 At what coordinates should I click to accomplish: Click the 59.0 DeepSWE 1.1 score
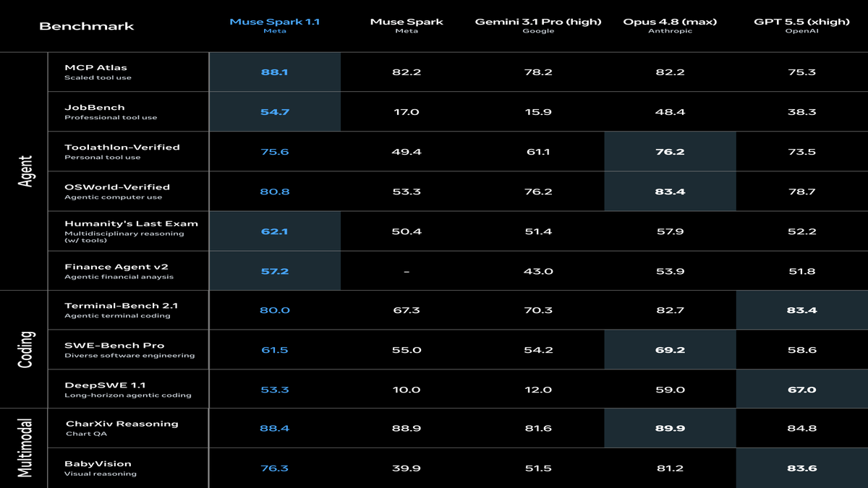[x=670, y=390]
